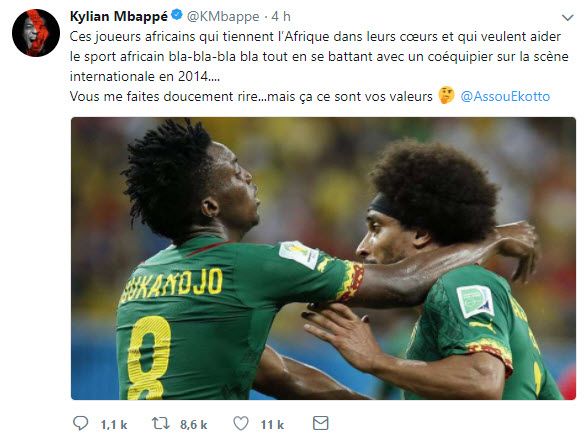The image size is (584, 440).
Task: Open the Kylian Mbappé profile avatar
Action: click(36, 33)
